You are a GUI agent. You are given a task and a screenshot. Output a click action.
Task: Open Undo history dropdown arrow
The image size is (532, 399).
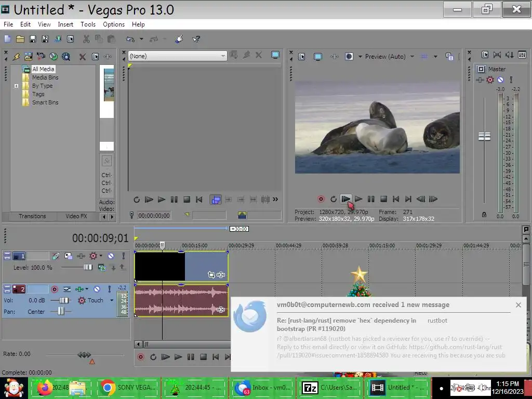(x=141, y=39)
